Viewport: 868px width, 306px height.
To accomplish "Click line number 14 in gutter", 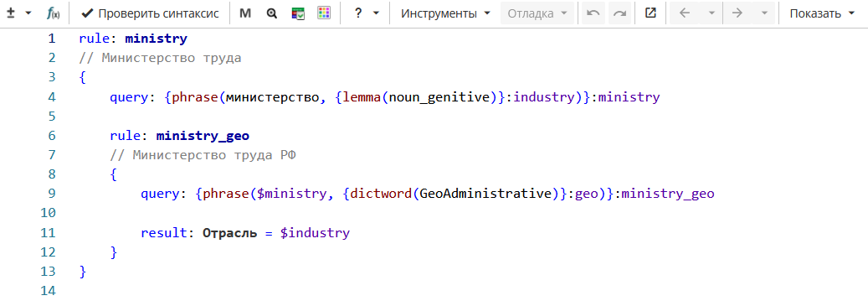I will (49, 290).
